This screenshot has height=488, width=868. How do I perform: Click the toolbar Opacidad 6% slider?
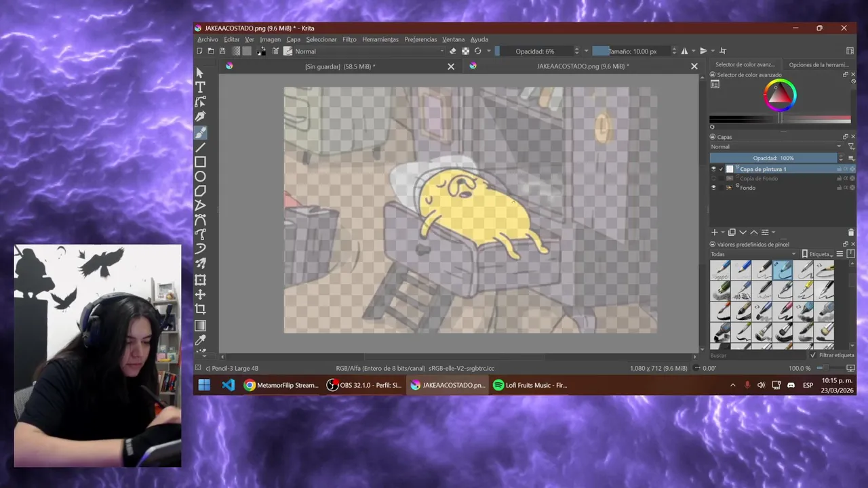pyautogui.click(x=534, y=51)
